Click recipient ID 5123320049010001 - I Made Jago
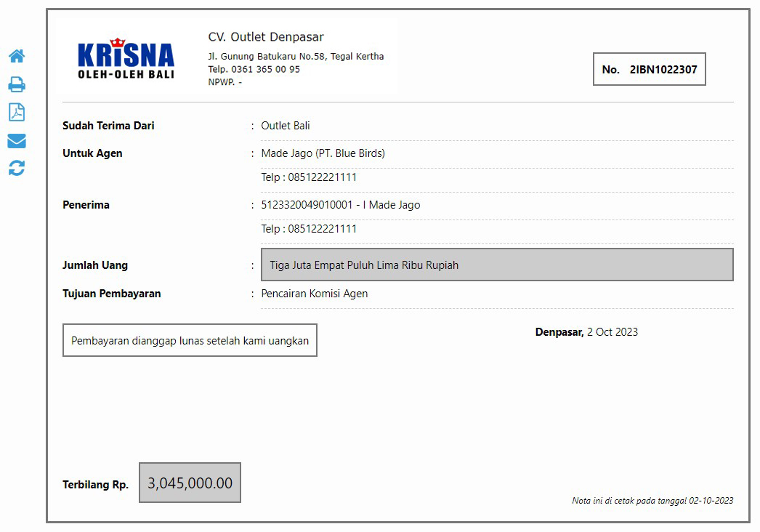The image size is (760, 532). point(340,205)
